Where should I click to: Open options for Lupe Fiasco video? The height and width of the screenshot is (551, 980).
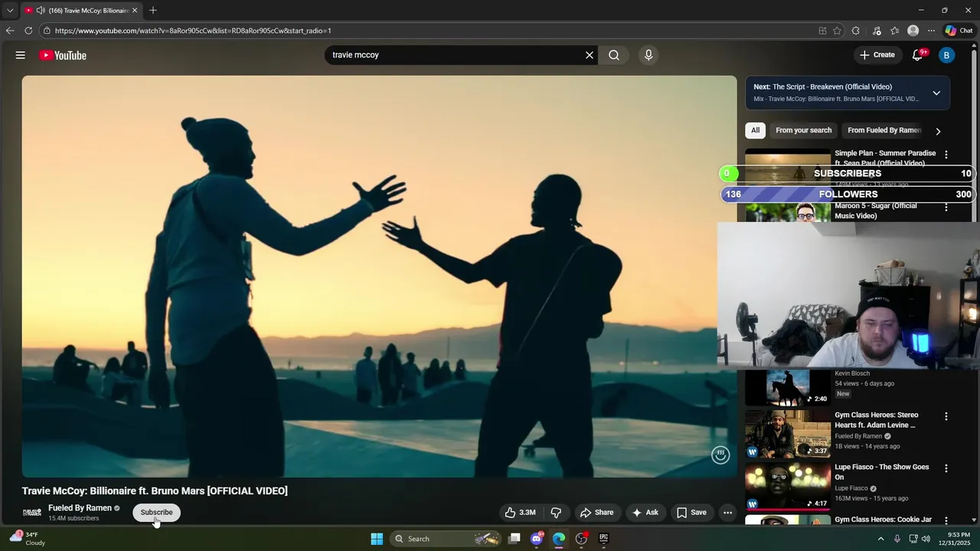pos(946,468)
